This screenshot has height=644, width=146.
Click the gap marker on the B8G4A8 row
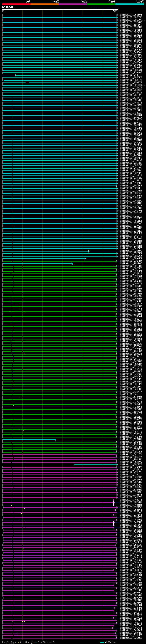pos(25,312)
